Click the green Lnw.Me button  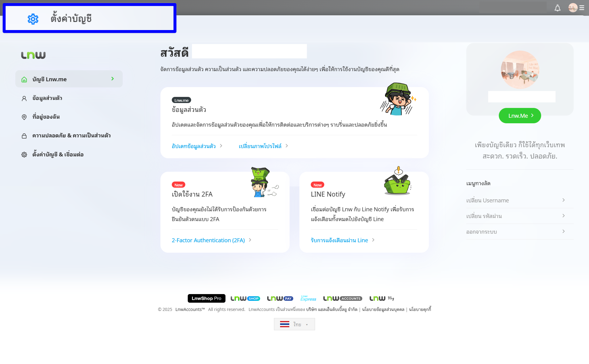(x=520, y=116)
